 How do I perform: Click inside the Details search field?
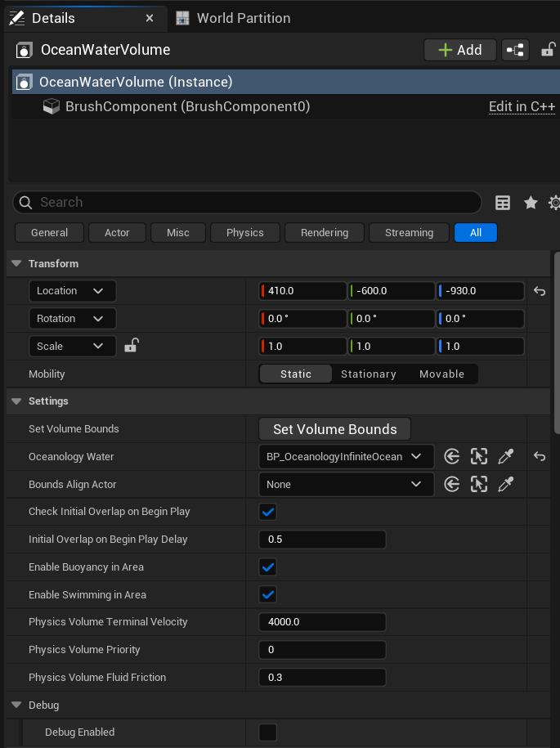tap(245, 202)
